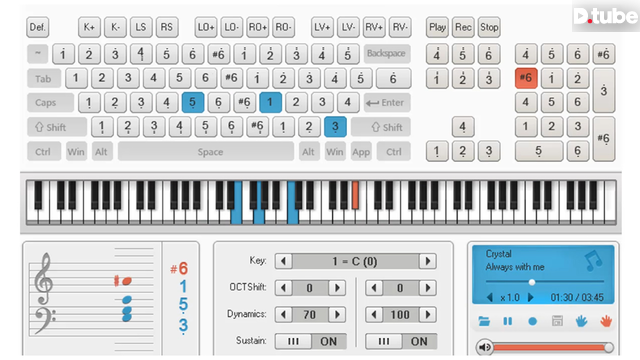Toggle the blue left-hand icon
Viewport: 640px width, 360px height.
click(581, 321)
